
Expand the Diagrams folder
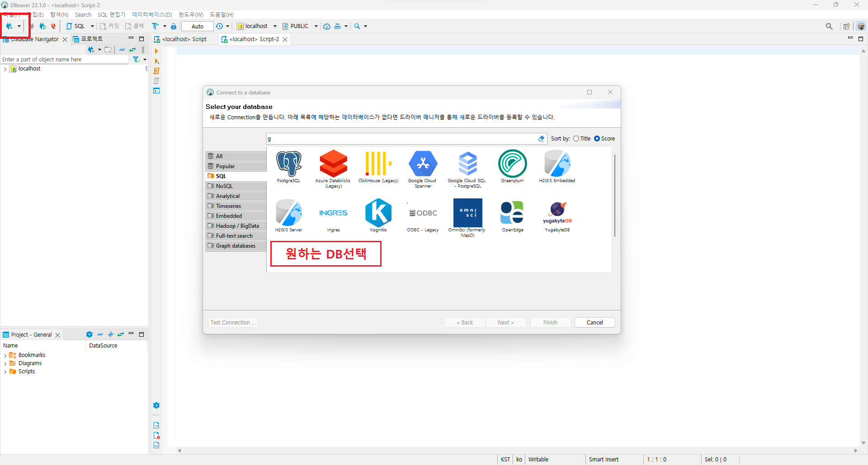[5, 364]
